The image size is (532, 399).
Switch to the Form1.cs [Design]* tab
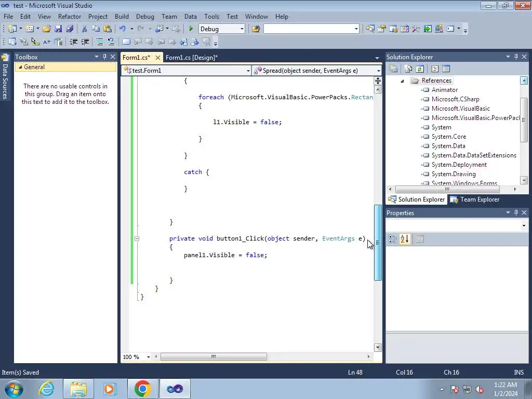pos(192,57)
